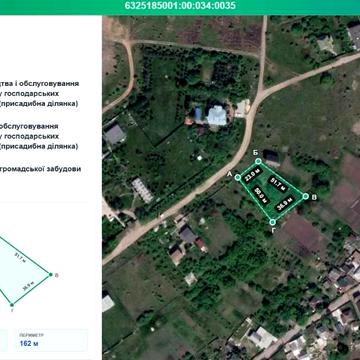
Task: Click text 'громадської забудови' in left panel
Action: click(x=40, y=169)
